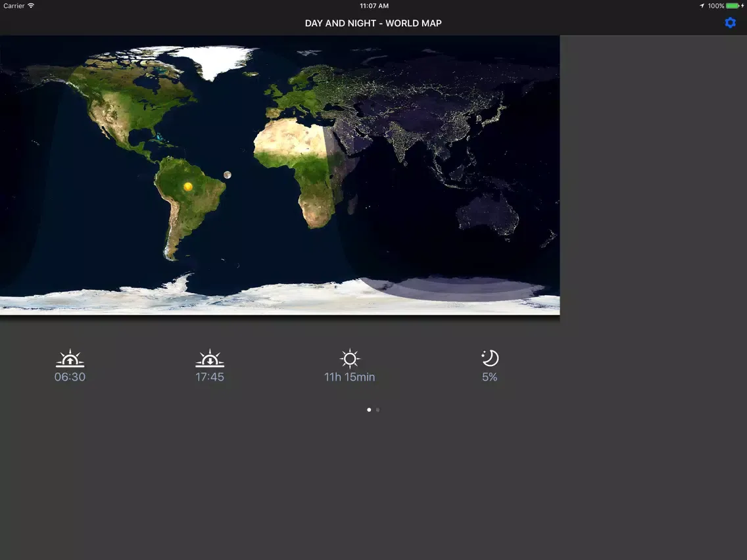
Task: Click the 17:45 sunset time
Action: tap(210, 377)
